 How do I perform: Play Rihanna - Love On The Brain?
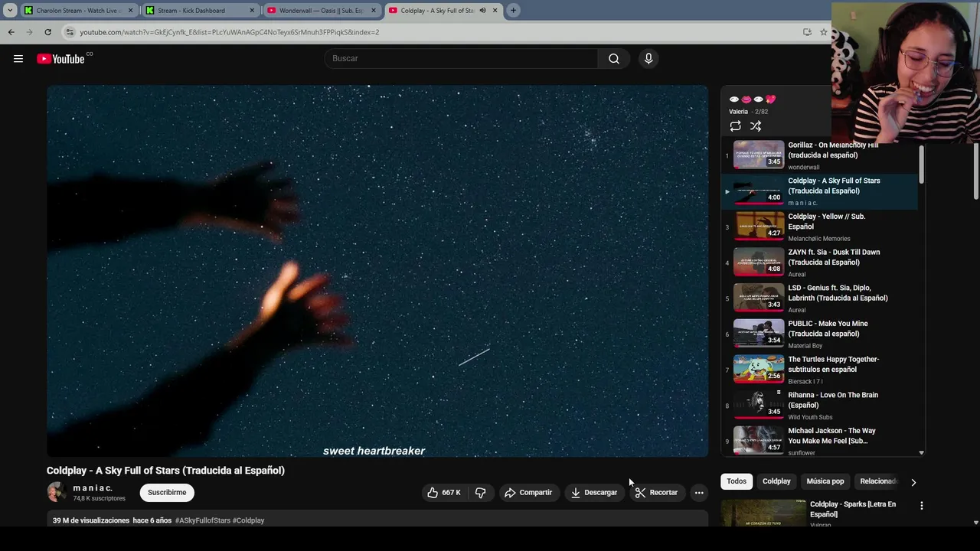[x=819, y=406]
